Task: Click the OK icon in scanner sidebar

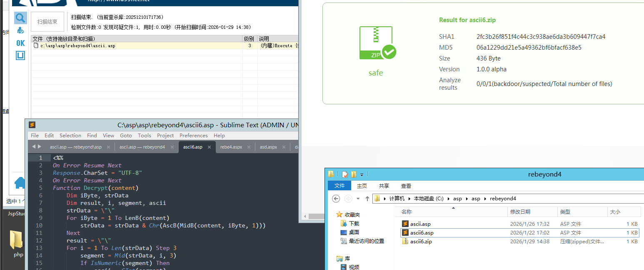Action: point(20,43)
